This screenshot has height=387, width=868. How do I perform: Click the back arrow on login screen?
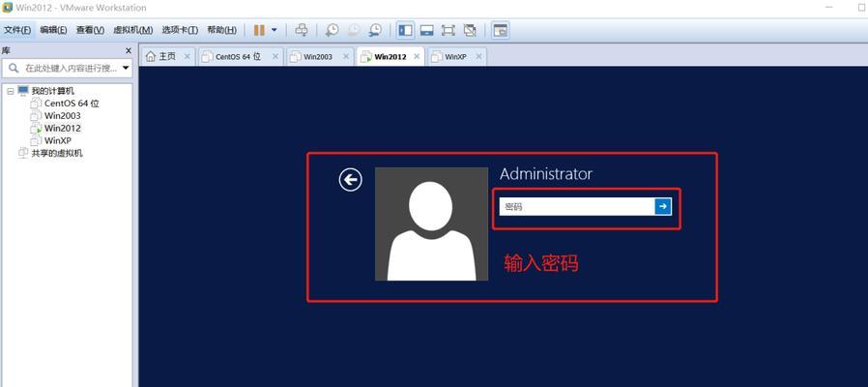pyautogui.click(x=351, y=180)
